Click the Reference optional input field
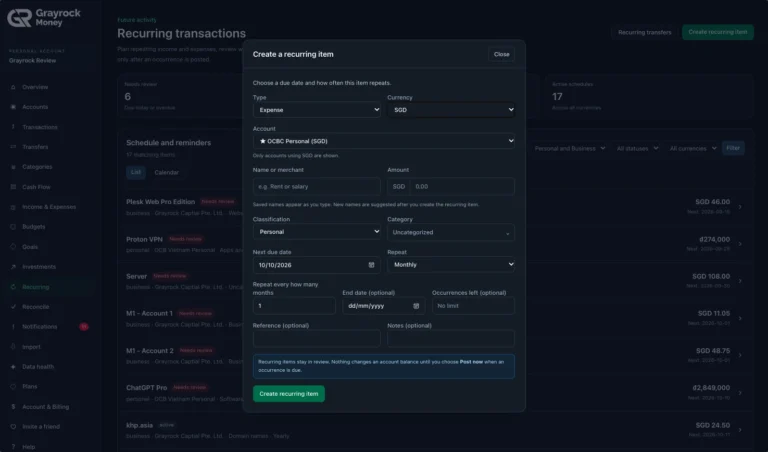The width and height of the screenshot is (768, 452). pyautogui.click(x=316, y=338)
